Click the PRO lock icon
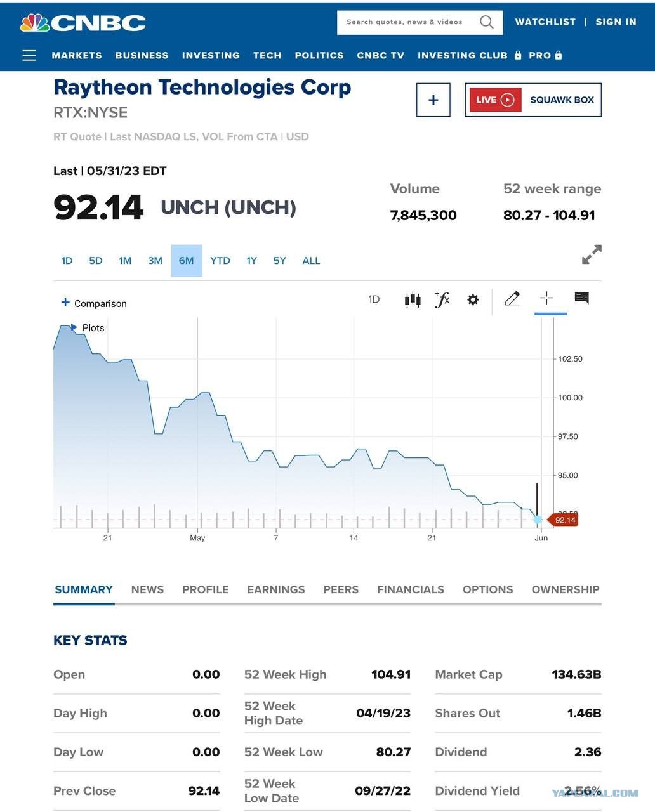The image size is (655, 812). click(x=559, y=55)
